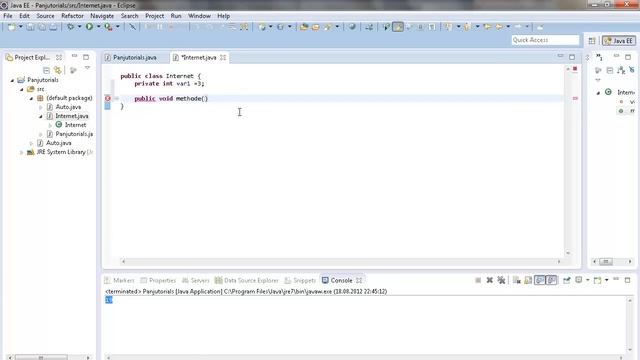Click the New file toolbar icon

click(11, 27)
